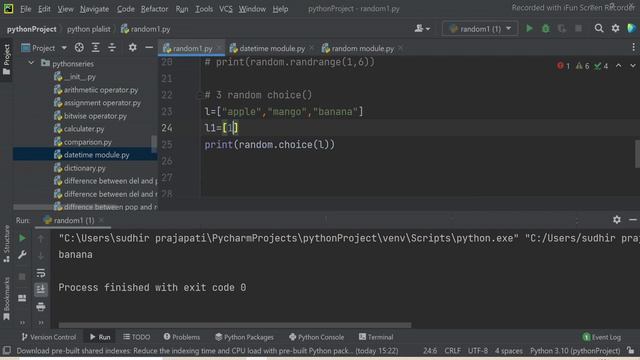Open the File menu
The height and width of the screenshot is (360, 640).
25,9
